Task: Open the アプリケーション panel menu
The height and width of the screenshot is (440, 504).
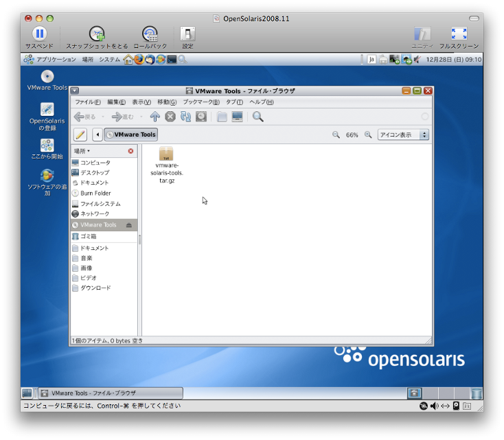Action: pos(50,60)
